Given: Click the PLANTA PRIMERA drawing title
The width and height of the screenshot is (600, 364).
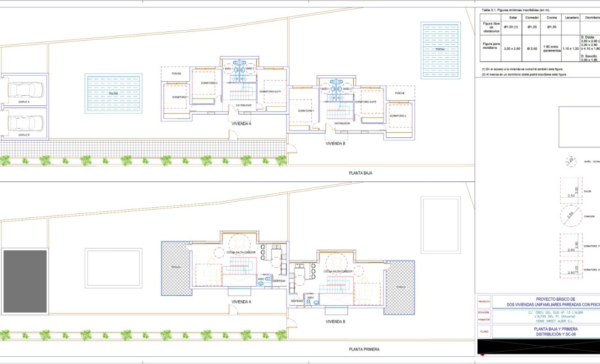Looking at the screenshot, I should 364,349.
